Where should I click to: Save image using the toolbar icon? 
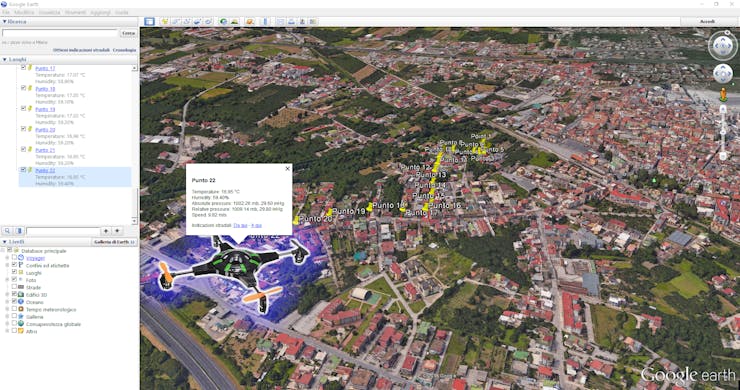pyautogui.click(x=302, y=22)
